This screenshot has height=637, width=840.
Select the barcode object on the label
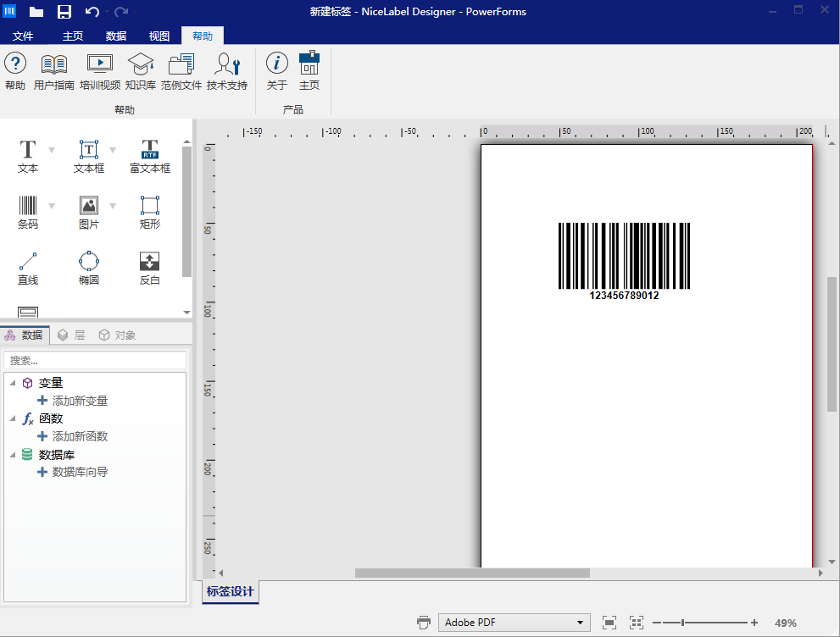[624, 262]
